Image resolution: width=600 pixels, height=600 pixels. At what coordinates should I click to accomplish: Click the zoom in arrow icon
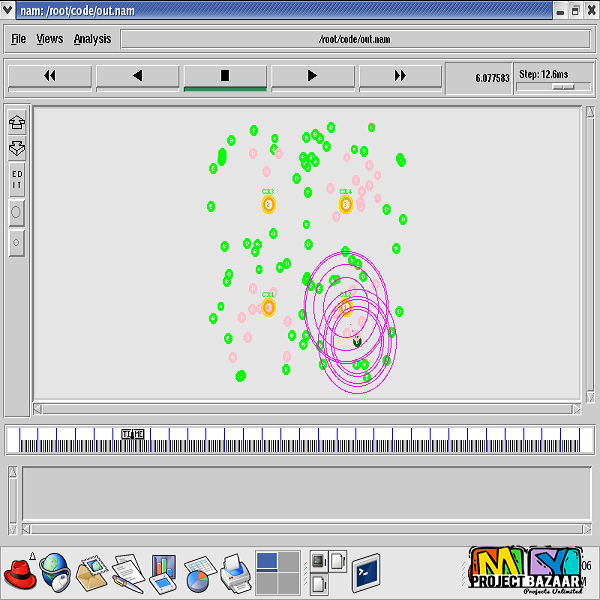click(17, 123)
